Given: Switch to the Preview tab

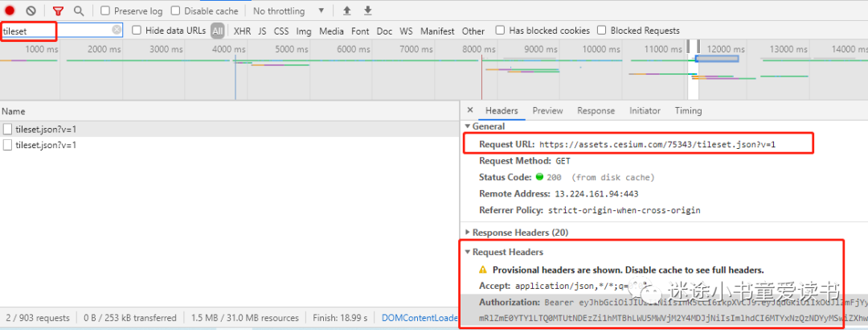Looking at the screenshot, I should tap(547, 110).
